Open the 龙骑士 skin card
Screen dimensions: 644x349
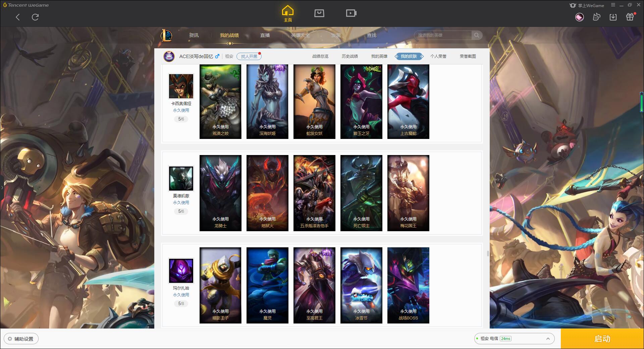pyautogui.click(x=220, y=193)
